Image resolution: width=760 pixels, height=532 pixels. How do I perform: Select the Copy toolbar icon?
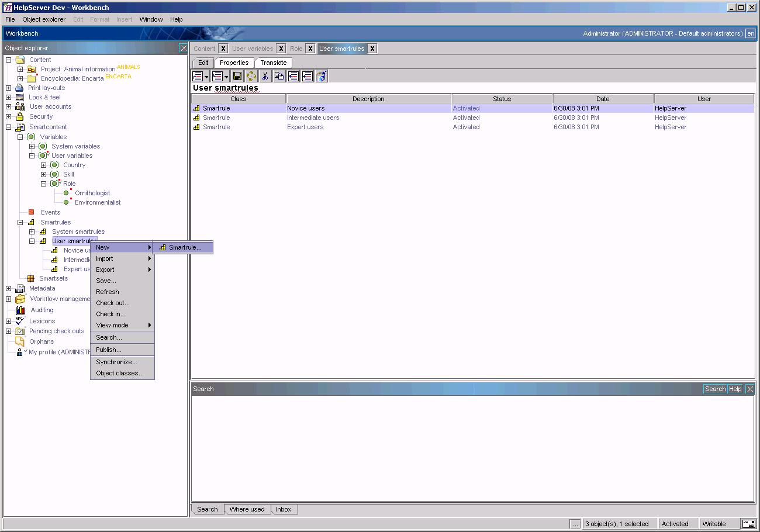(x=279, y=76)
